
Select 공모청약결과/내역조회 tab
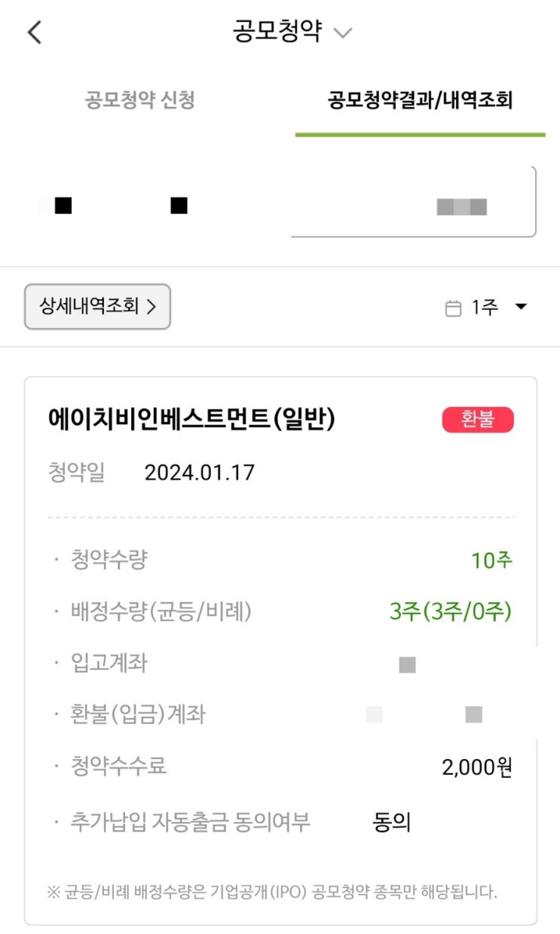420,100
